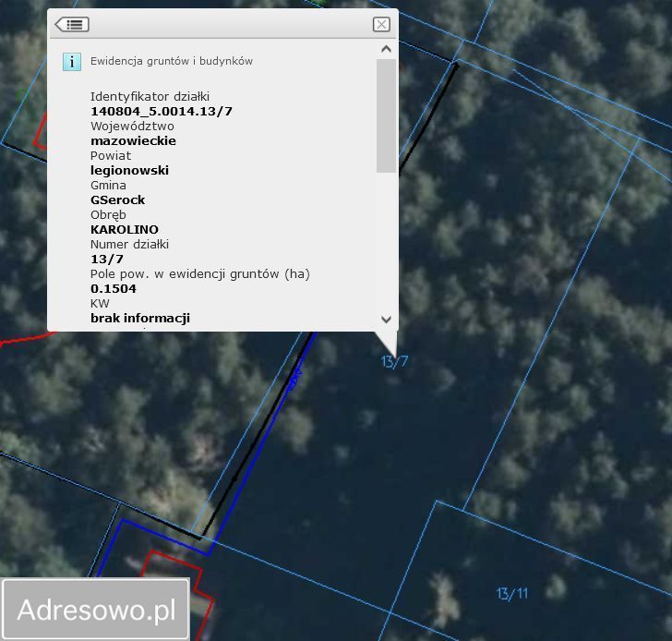This screenshot has width=672, height=641.
Task: Click the value 'GSerock'
Action: point(117,200)
